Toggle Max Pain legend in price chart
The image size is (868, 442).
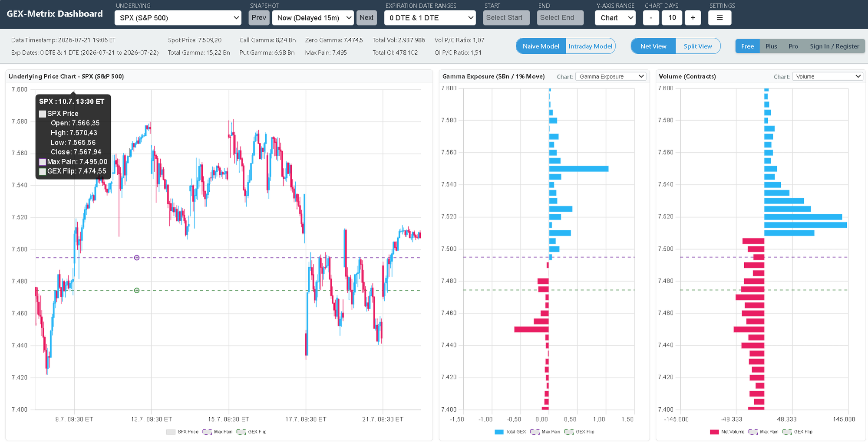[x=218, y=432]
